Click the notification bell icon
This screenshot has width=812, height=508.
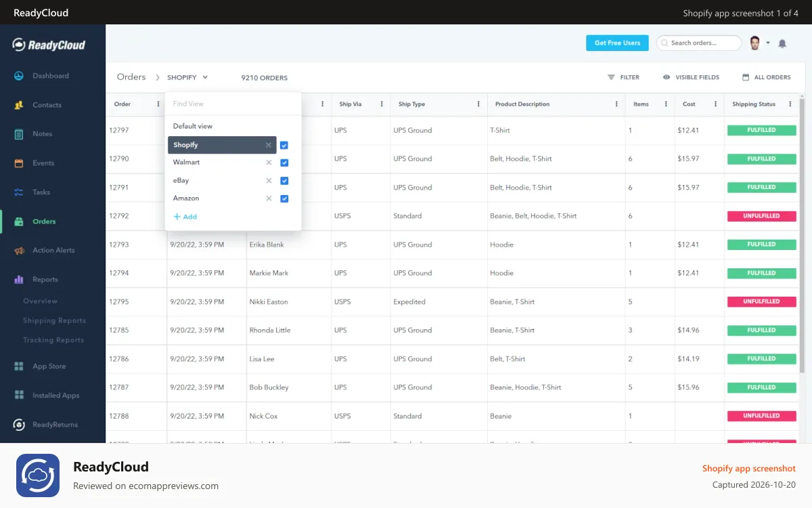pos(782,43)
